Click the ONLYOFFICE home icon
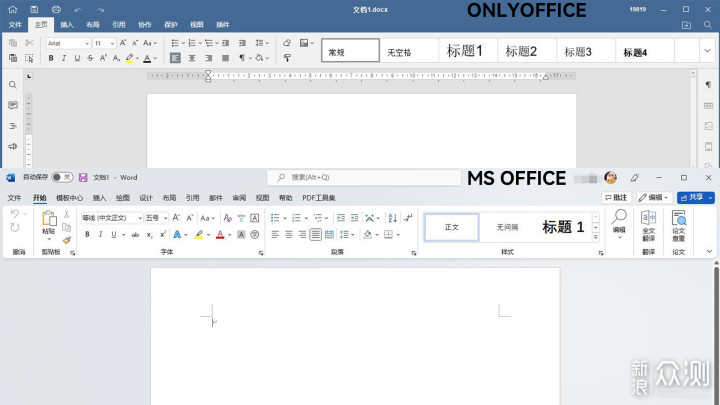Image resolution: width=720 pixels, height=405 pixels. [x=12, y=9]
